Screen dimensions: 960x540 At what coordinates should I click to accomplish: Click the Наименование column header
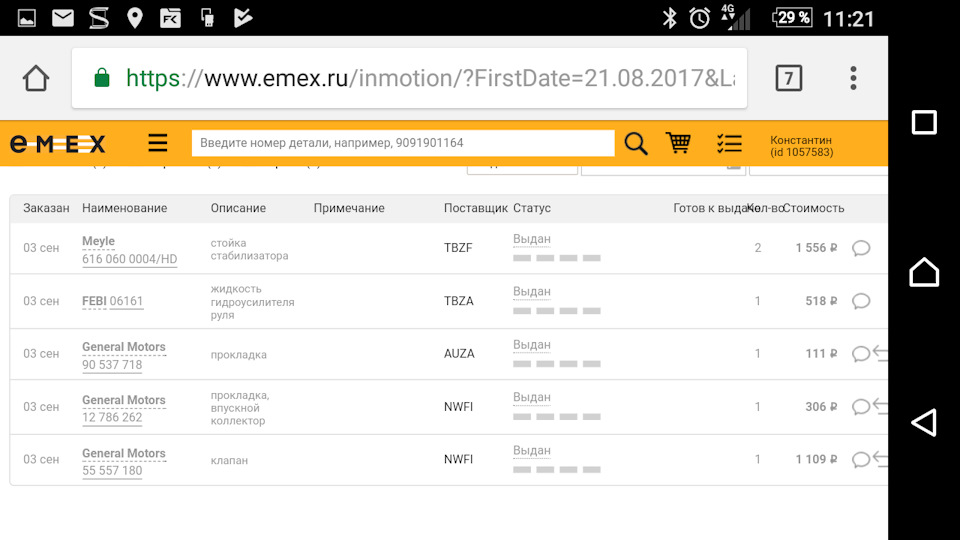pyautogui.click(x=125, y=208)
